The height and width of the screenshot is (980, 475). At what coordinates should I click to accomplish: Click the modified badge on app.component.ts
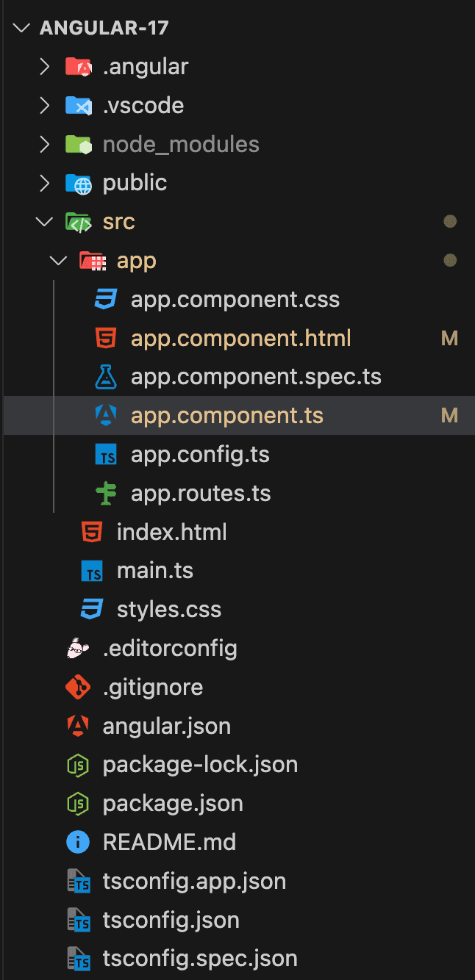click(449, 416)
